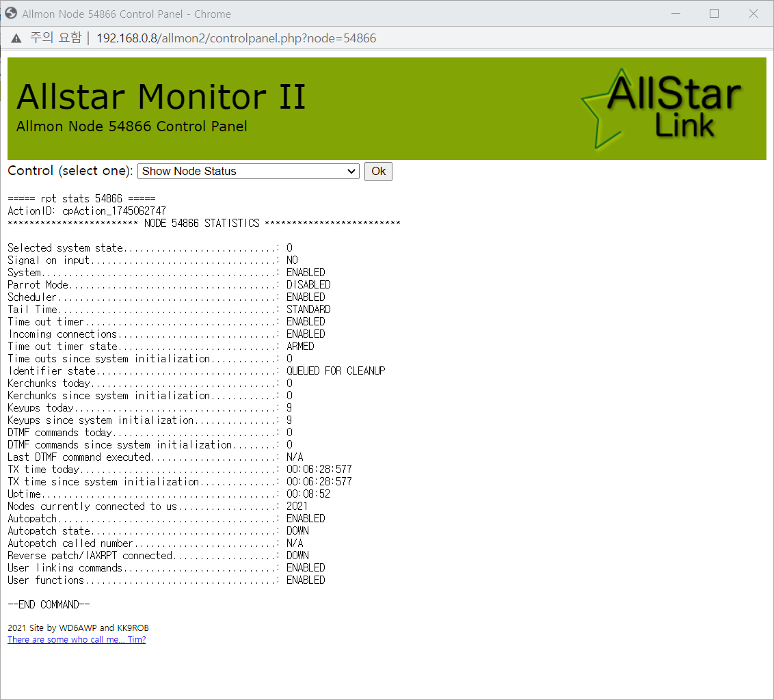Click the 'ActionID: cpAction_1745062747' line
The image size is (774, 700).
pyautogui.click(x=87, y=211)
